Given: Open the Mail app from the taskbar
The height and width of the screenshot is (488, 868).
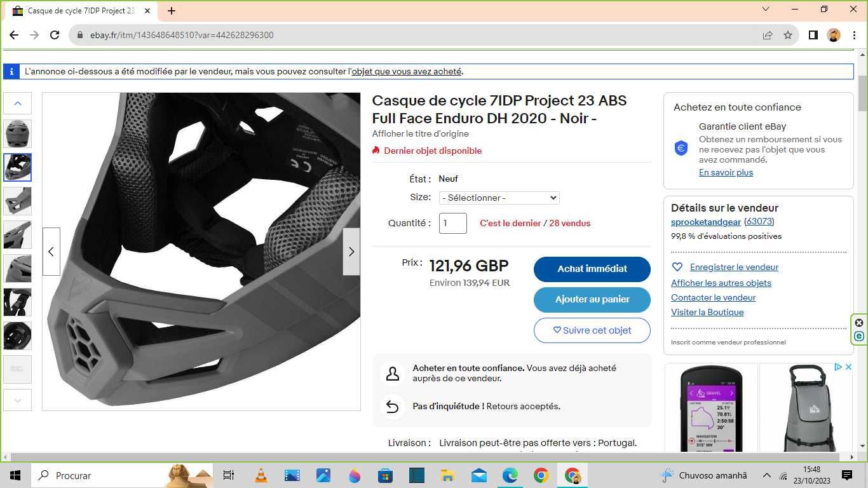Looking at the screenshot, I should [x=479, y=475].
